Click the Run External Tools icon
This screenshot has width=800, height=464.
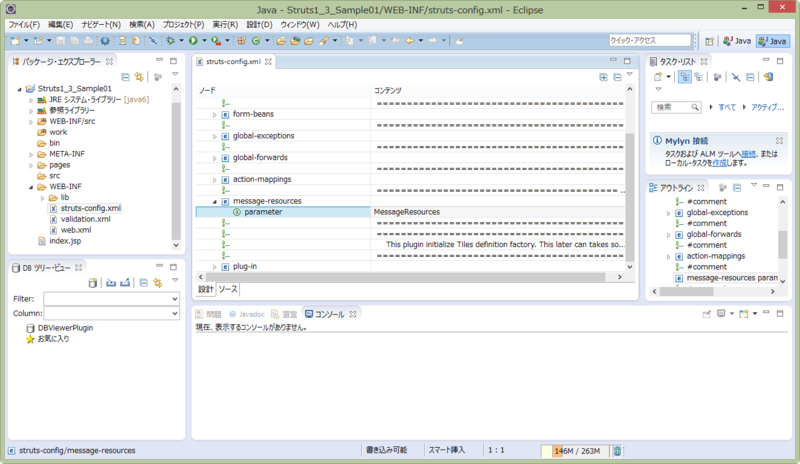pyautogui.click(x=216, y=41)
